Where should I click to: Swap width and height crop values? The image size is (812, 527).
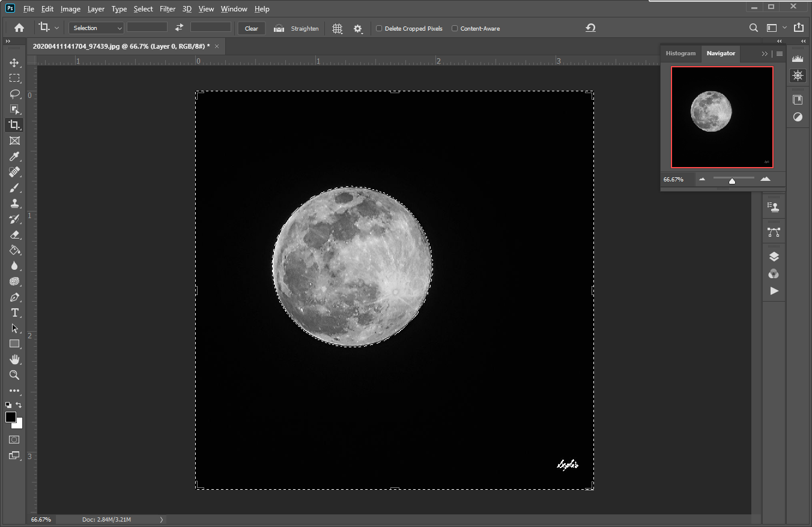point(179,28)
